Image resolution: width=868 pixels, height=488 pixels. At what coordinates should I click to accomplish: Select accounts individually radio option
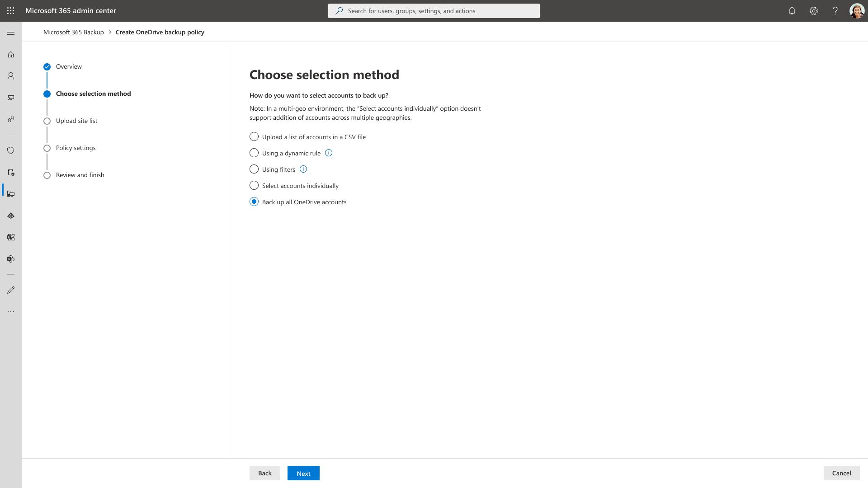(x=294, y=185)
